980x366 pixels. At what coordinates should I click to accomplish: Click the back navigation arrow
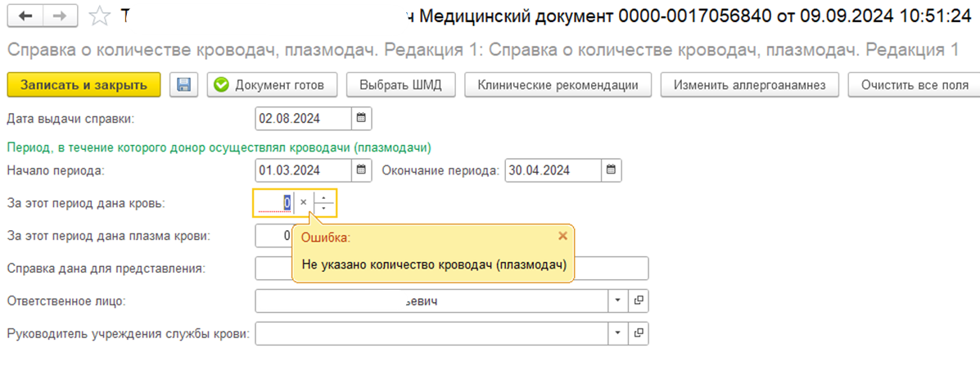point(25,16)
